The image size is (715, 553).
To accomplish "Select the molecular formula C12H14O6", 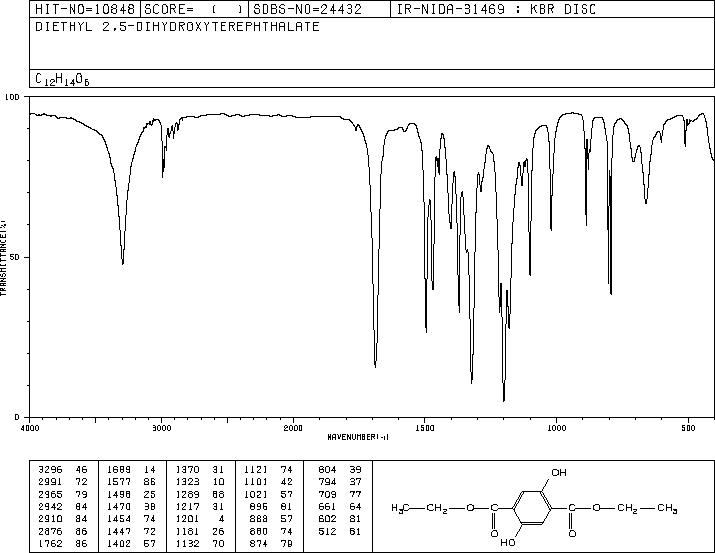I will coord(62,79).
